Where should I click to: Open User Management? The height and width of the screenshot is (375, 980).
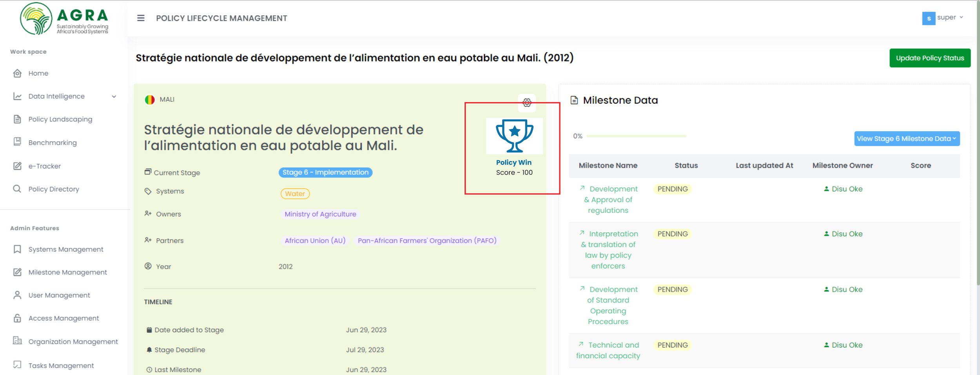click(x=59, y=295)
